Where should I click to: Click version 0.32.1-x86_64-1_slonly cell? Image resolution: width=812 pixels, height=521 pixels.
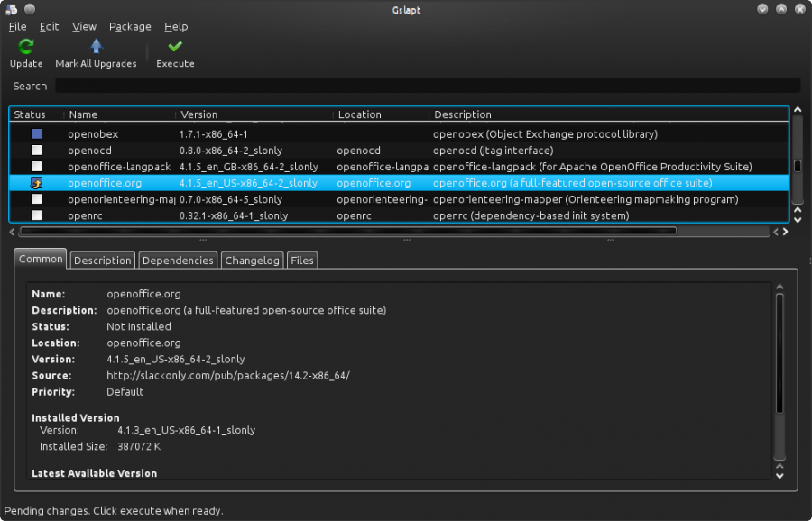click(234, 215)
